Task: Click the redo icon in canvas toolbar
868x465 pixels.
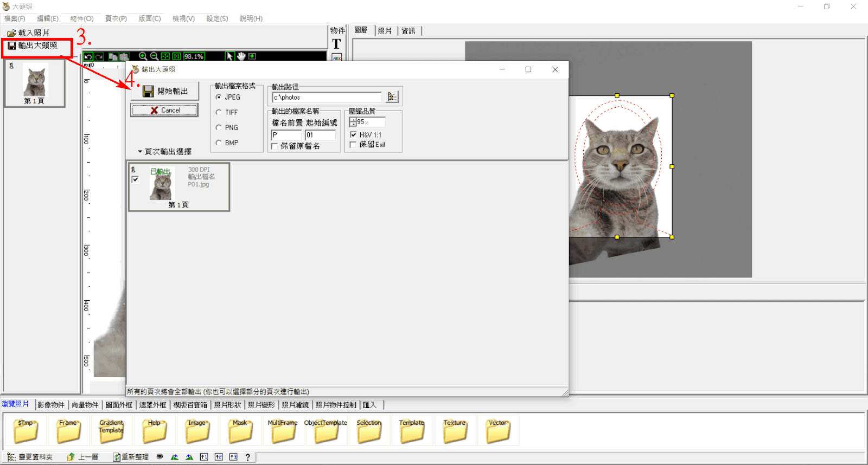Action: [x=99, y=56]
